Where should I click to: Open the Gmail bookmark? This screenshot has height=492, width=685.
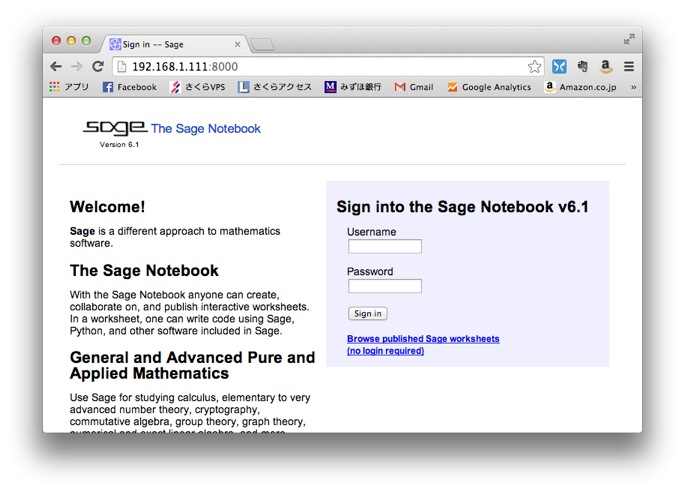(x=414, y=87)
